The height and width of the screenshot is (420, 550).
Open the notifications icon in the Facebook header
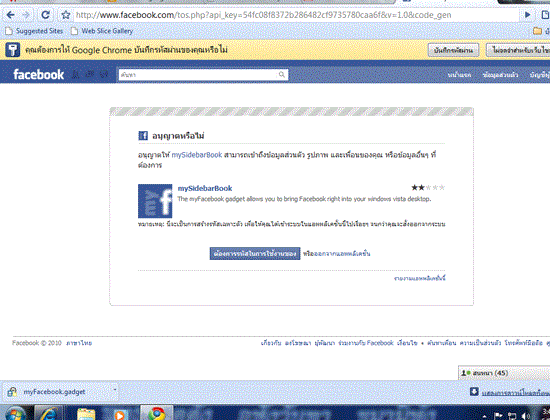[x=104, y=74]
